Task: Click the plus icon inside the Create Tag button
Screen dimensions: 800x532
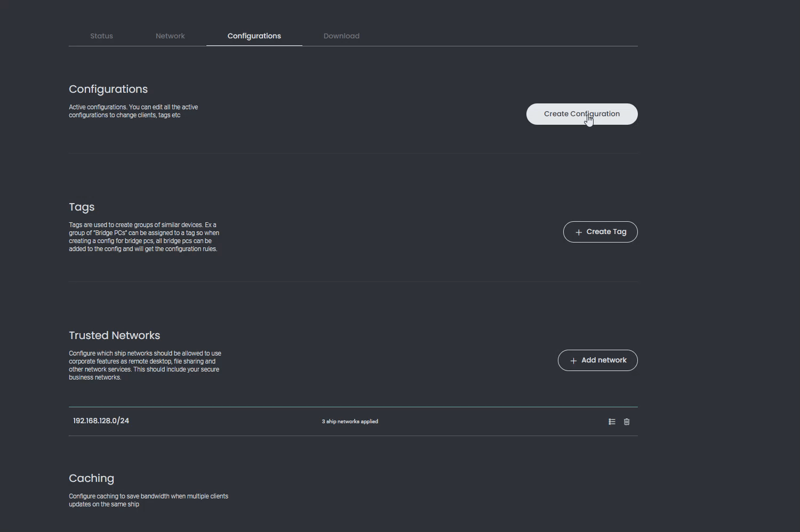Action: click(579, 232)
